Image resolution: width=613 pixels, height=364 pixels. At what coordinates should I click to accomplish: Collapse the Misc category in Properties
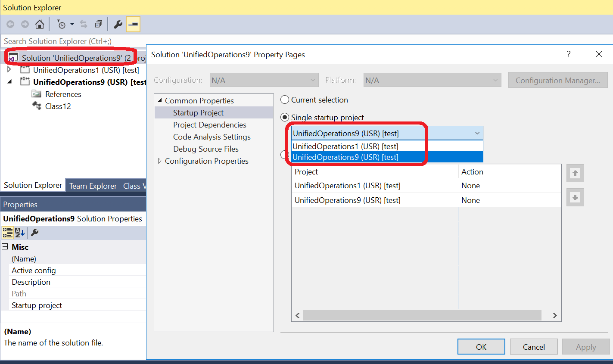pyautogui.click(x=5, y=247)
